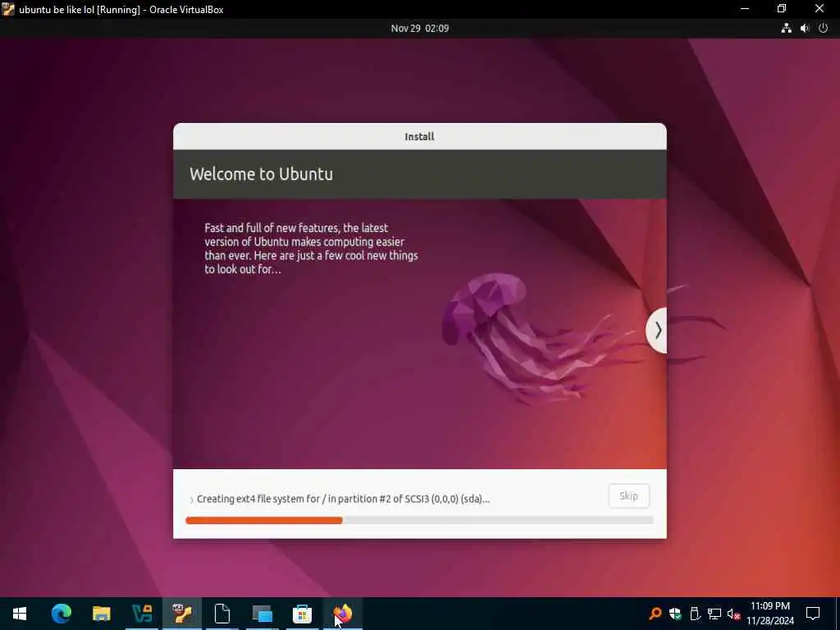Click the VirtualBox window title icon
The width and height of the screenshot is (840, 630).
click(x=8, y=9)
